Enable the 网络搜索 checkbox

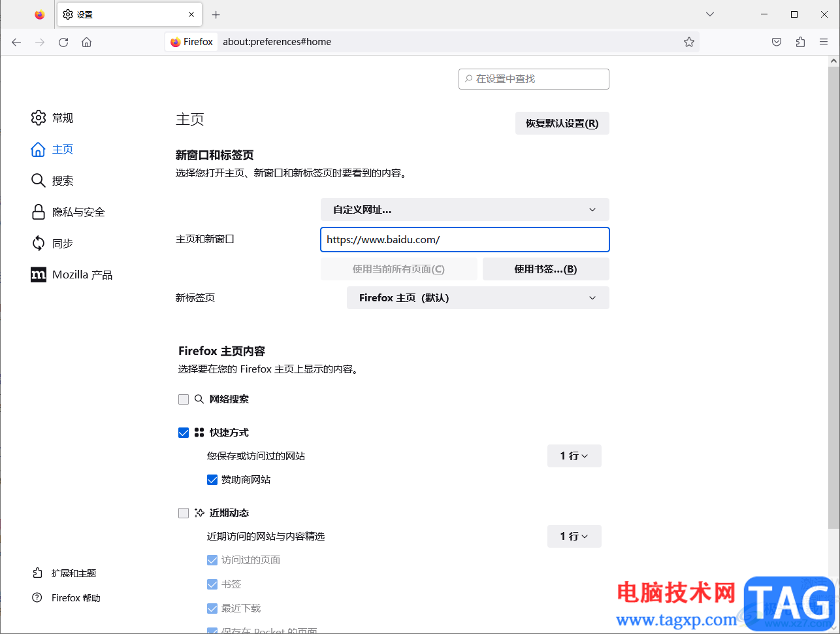[x=184, y=399]
